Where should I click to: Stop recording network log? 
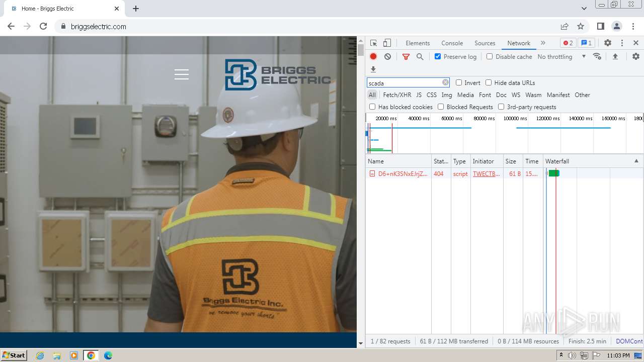pos(373,57)
